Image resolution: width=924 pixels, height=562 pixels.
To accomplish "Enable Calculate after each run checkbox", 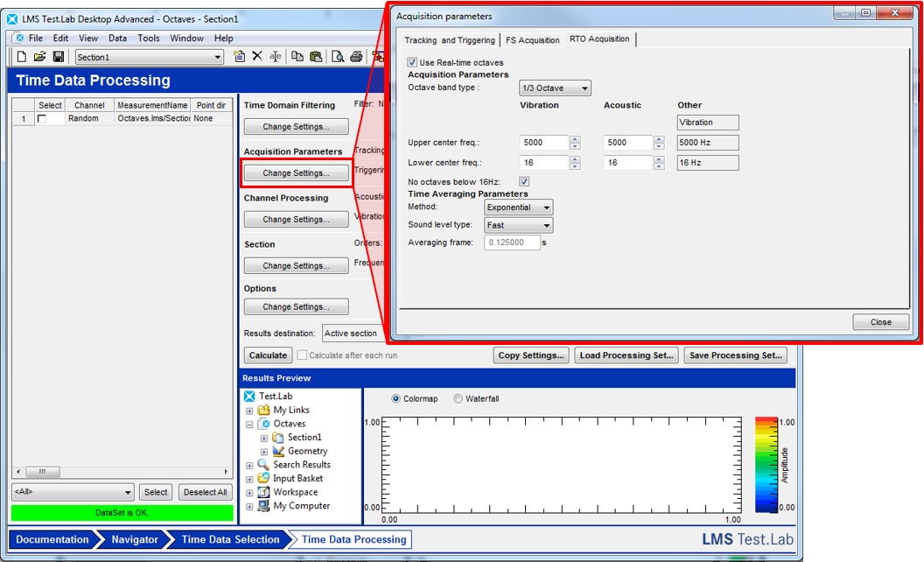I will click(x=302, y=355).
